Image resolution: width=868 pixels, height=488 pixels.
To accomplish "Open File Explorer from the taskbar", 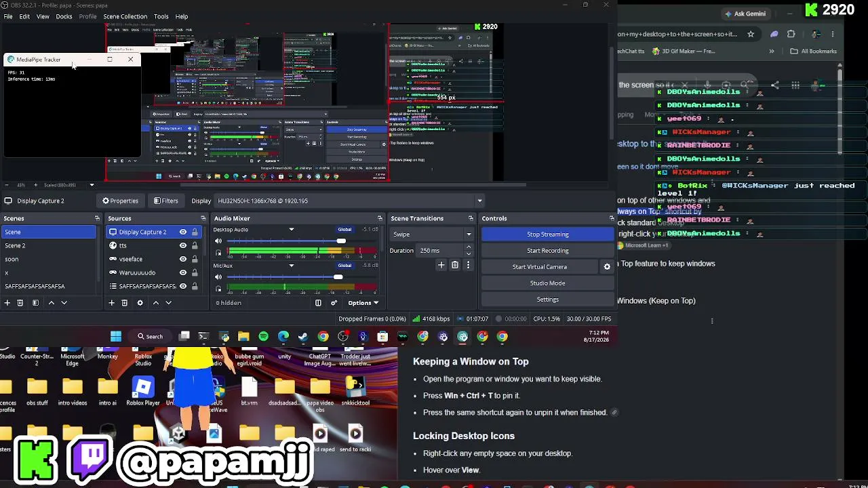I will click(243, 336).
